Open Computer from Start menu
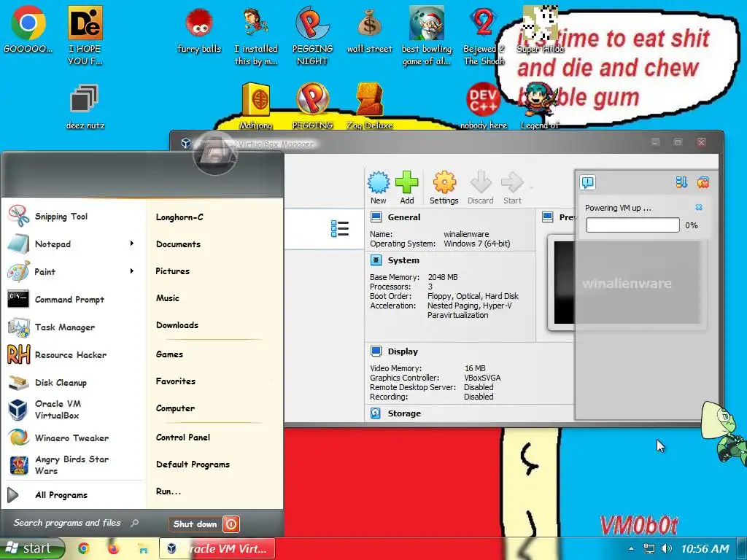 (x=175, y=408)
